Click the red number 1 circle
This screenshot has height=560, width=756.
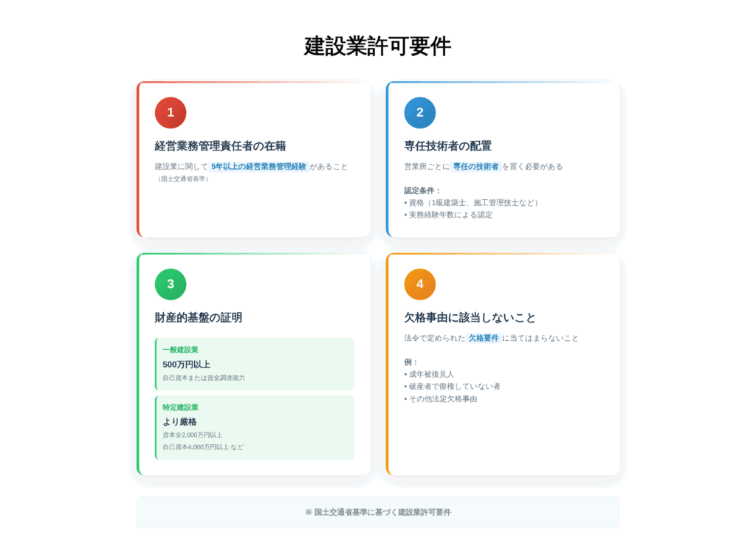171,113
